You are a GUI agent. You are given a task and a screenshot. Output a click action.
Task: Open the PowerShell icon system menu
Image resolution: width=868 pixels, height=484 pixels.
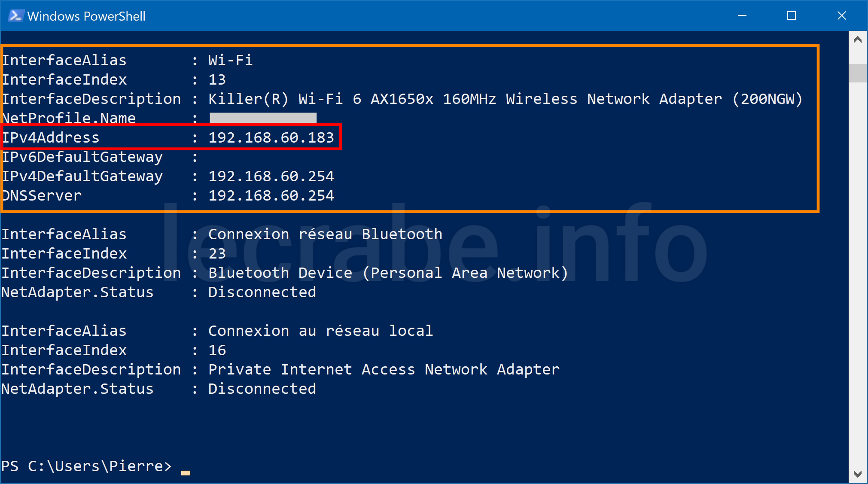coord(15,16)
